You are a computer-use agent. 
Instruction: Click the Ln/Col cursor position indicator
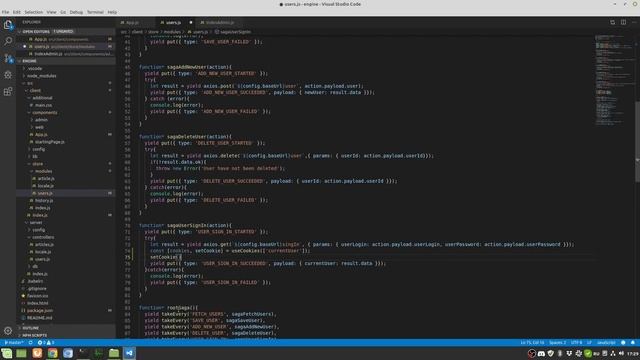pyautogui.click(x=532, y=342)
